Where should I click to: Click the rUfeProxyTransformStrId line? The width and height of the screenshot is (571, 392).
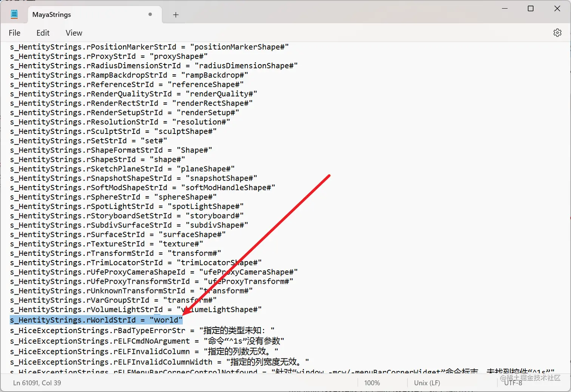(152, 281)
